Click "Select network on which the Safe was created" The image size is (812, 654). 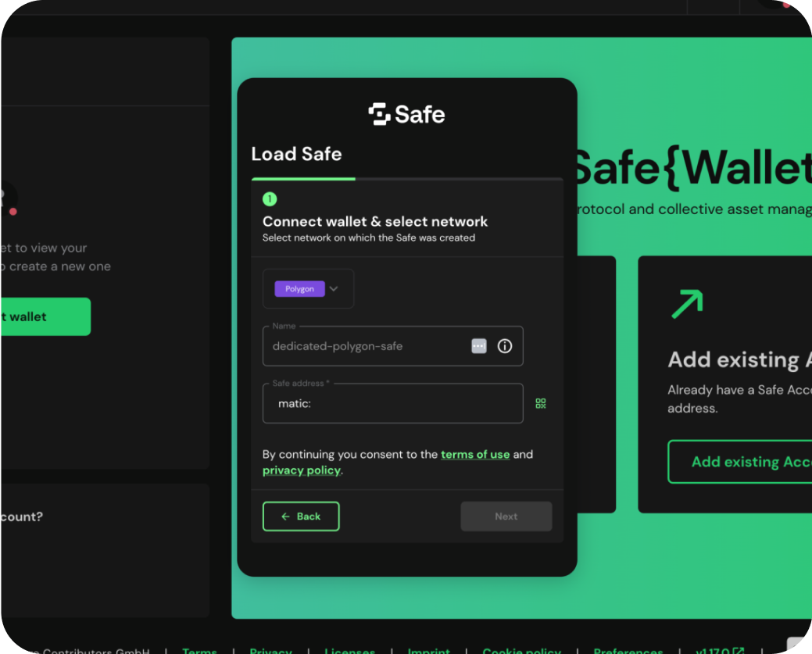click(x=369, y=238)
